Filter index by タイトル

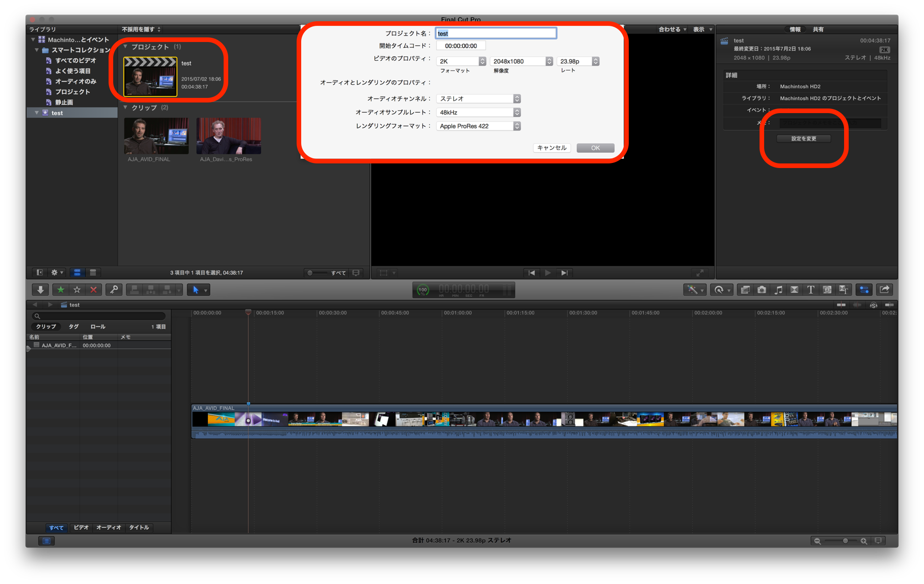tap(139, 528)
